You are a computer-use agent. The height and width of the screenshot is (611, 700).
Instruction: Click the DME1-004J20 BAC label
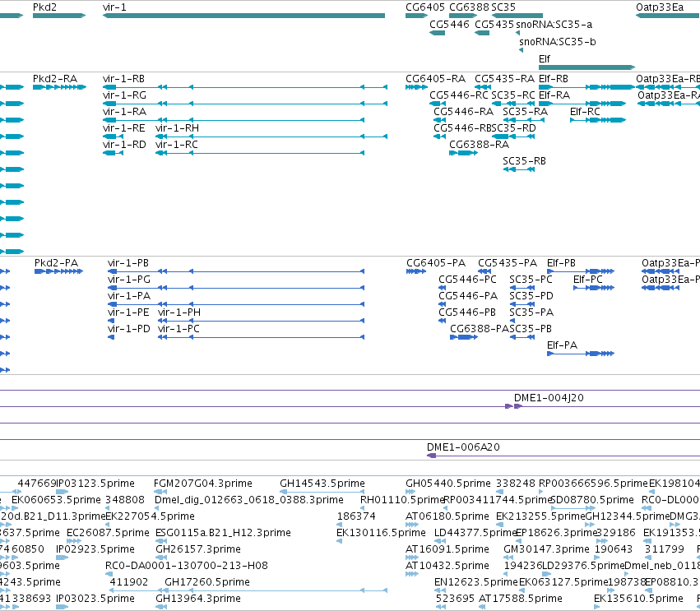pyautogui.click(x=549, y=398)
